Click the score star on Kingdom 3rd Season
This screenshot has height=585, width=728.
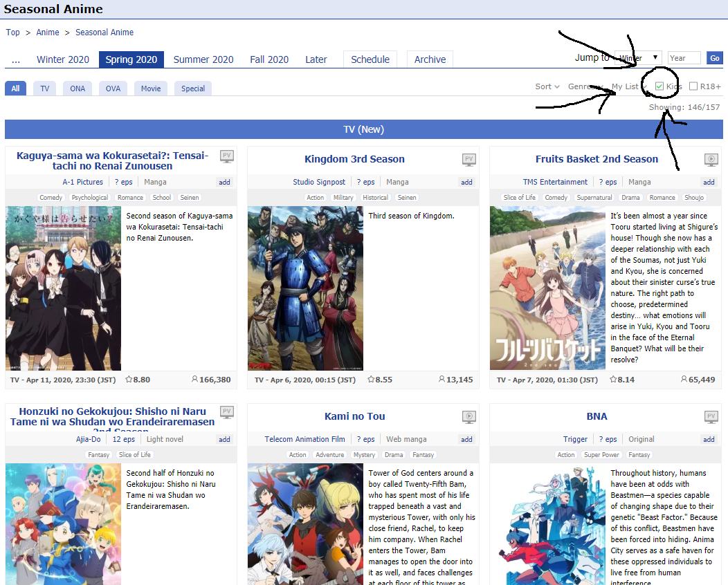[x=371, y=380]
